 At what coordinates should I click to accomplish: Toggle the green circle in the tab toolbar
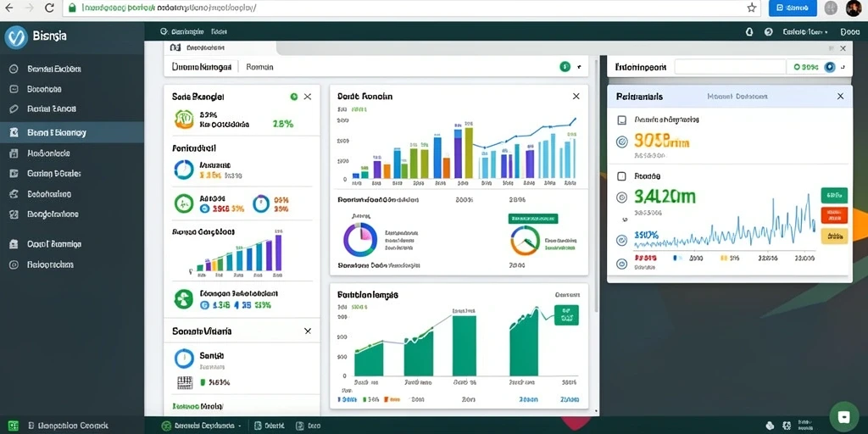[x=565, y=67]
